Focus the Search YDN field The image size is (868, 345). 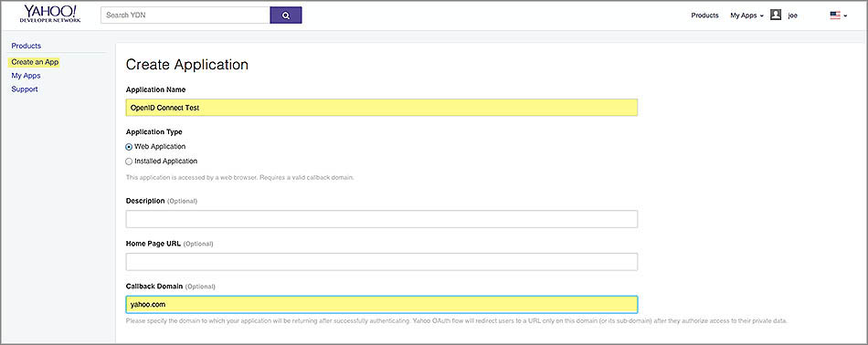(x=185, y=16)
